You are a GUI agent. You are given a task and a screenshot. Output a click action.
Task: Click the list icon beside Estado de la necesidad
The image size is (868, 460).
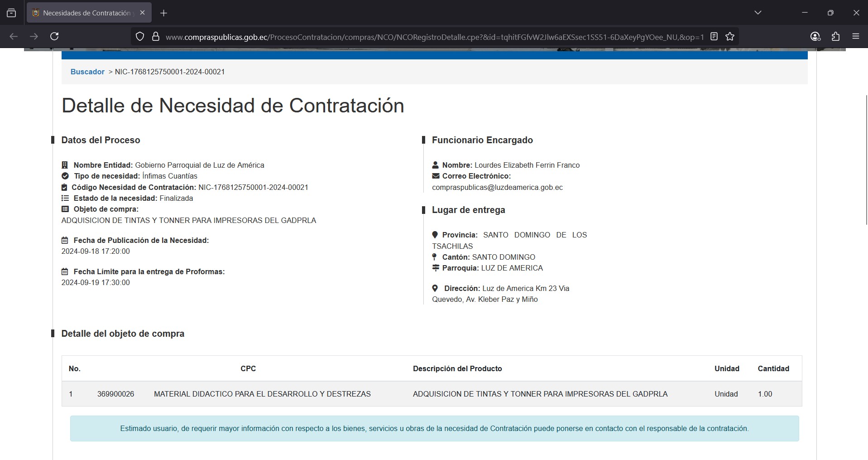(65, 198)
